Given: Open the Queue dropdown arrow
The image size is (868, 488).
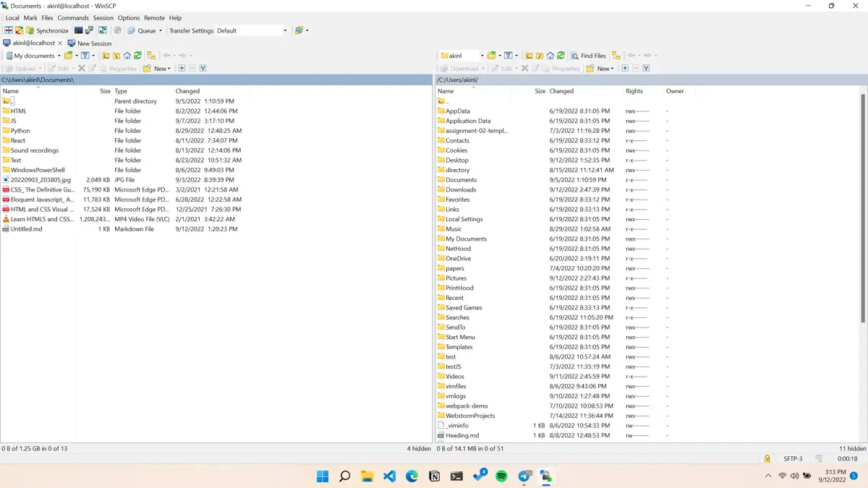Looking at the screenshot, I should pyautogui.click(x=161, y=30).
